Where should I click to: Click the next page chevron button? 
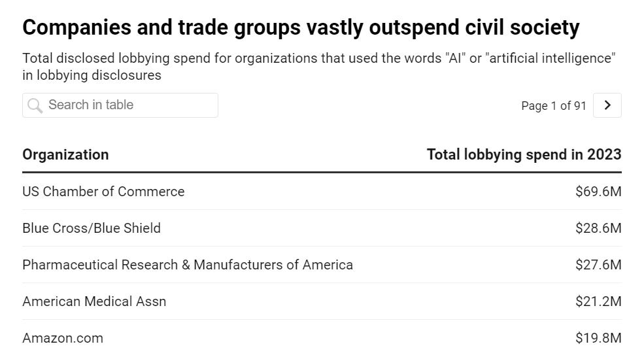(x=607, y=105)
